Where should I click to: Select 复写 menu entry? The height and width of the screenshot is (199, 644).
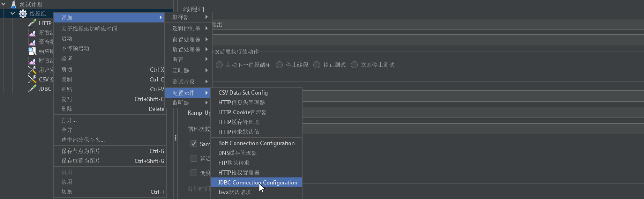pyautogui.click(x=109, y=99)
